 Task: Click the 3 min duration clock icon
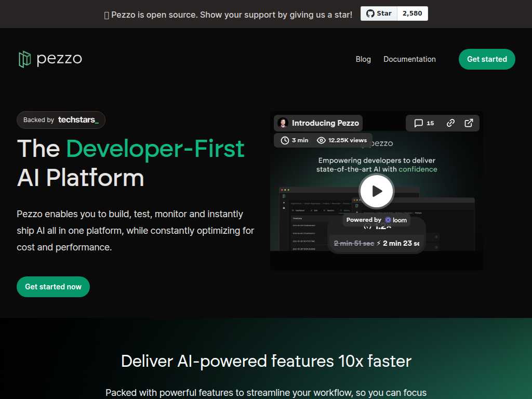pos(285,140)
